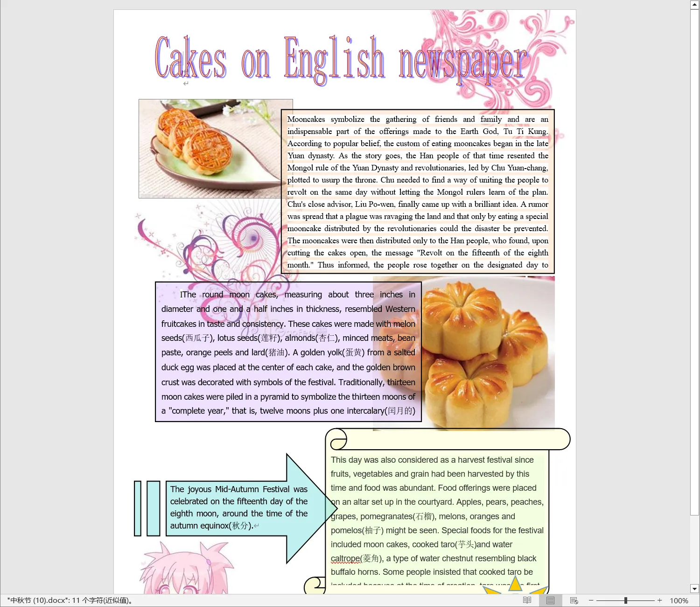Select the yellow star shape at bottom
This screenshot has height=607, width=700.
pyautogui.click(x=515, y=585)
